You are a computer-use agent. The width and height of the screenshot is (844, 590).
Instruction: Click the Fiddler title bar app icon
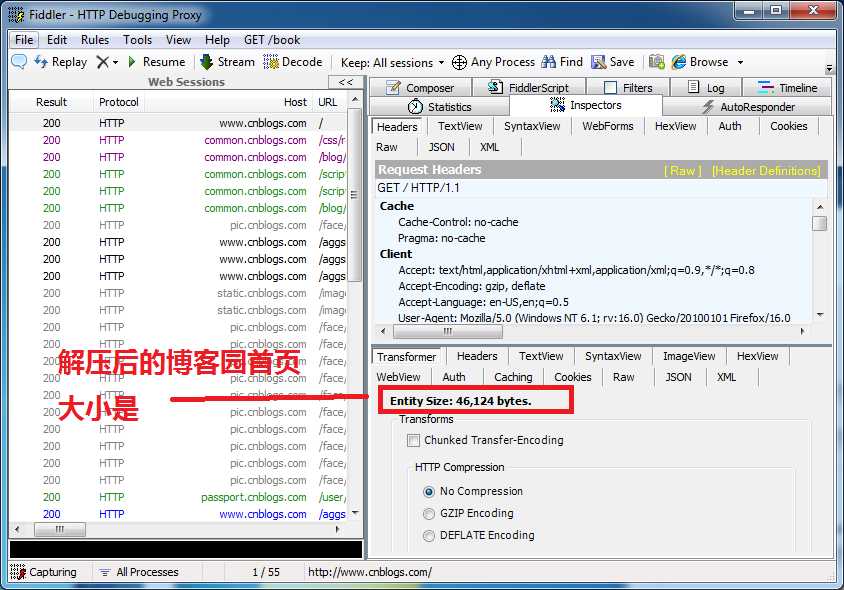pos(17,15)
